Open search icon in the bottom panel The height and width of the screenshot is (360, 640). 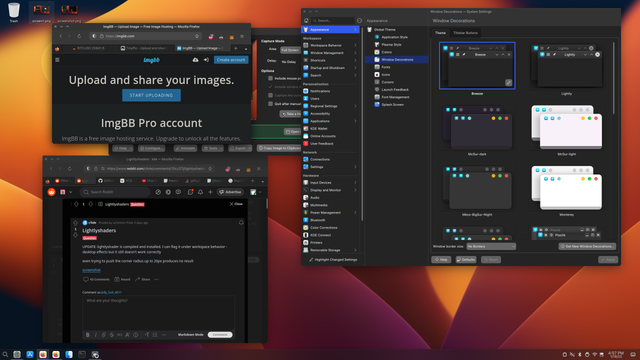tap(5, 354)
